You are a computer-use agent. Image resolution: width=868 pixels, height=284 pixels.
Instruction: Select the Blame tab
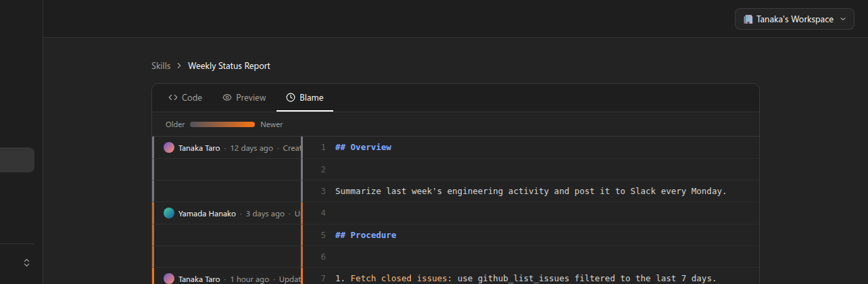tap(305, 97)
